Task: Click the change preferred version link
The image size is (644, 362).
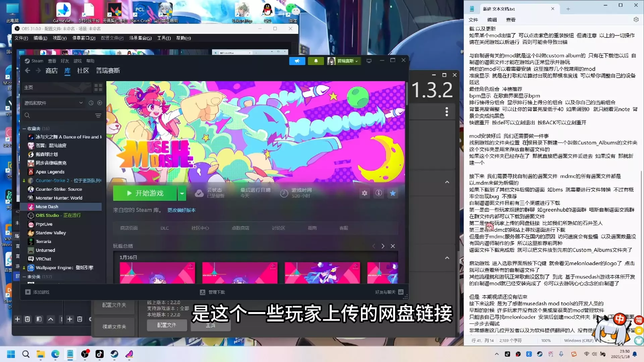Action: [x=181, y=210]
